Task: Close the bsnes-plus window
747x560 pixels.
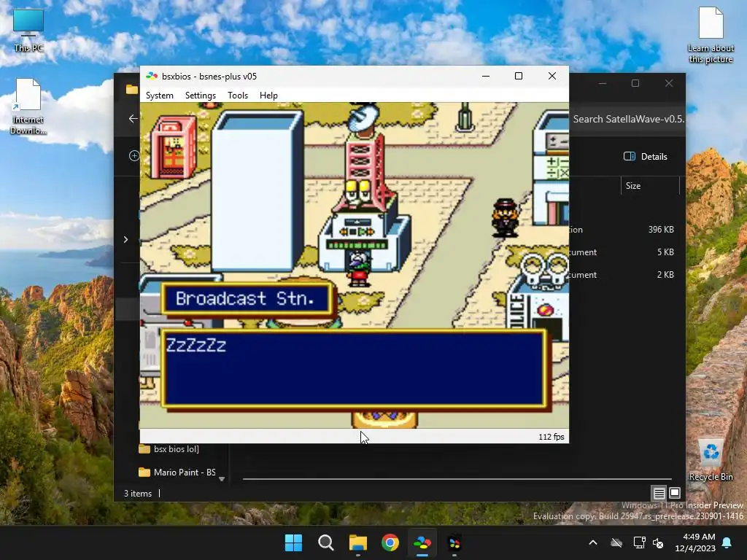Action: pyautogui.click(x=552, y=76)
